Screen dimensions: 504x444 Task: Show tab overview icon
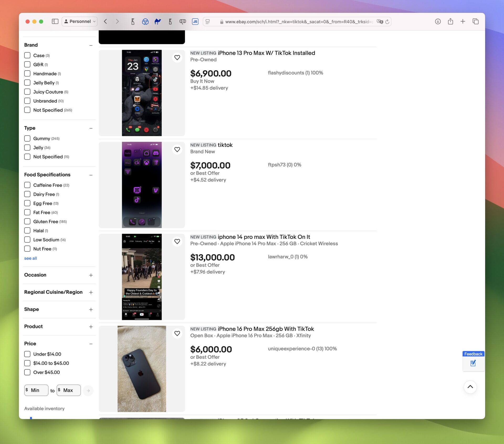[x=475, y=22]
